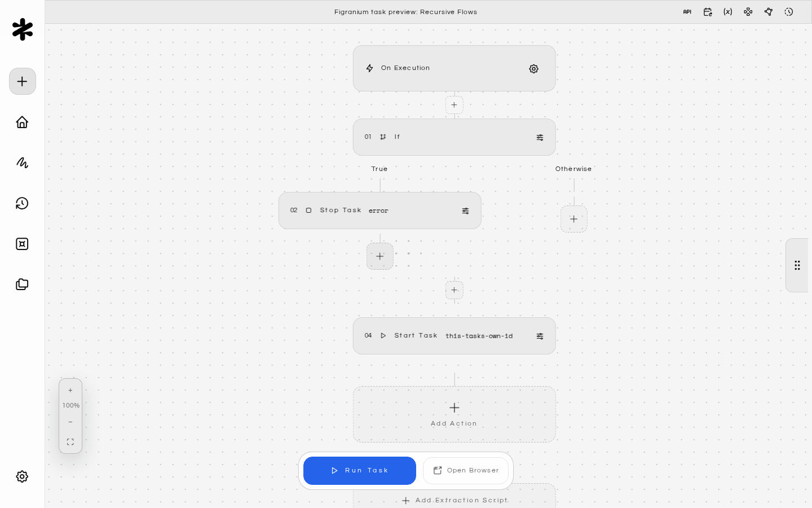Zoom out the canvas with minus
The width and height of the screenshot is (812, 508).
point(70,422)
